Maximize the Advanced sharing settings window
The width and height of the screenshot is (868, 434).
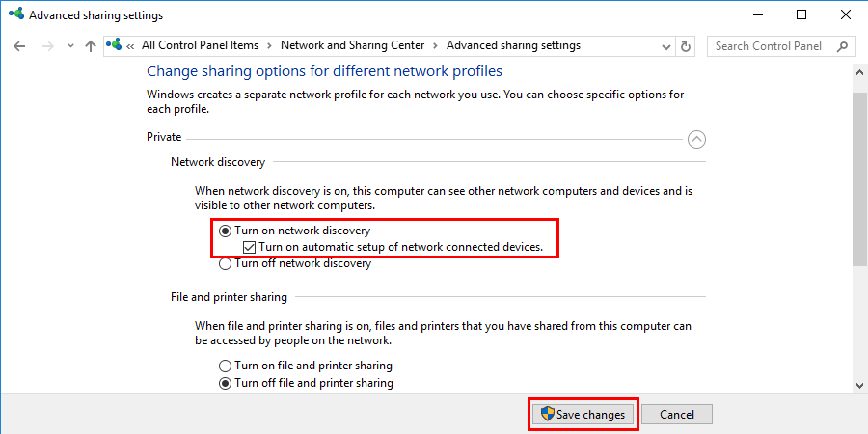[801, 14]
